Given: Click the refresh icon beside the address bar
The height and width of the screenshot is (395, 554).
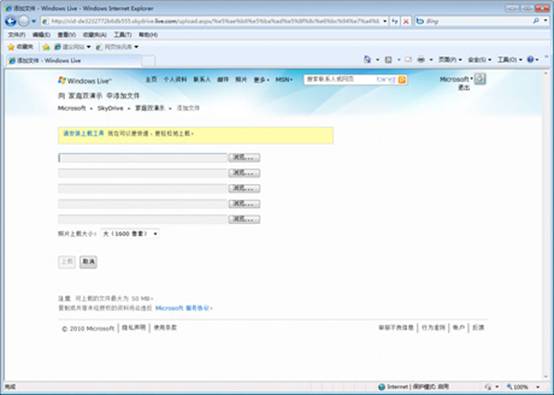Looking at the screenshot, I should click(x=395, y=22).
